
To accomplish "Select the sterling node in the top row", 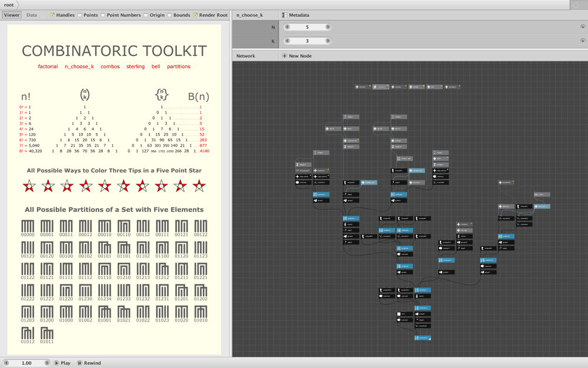I will (x=417, y=87).
